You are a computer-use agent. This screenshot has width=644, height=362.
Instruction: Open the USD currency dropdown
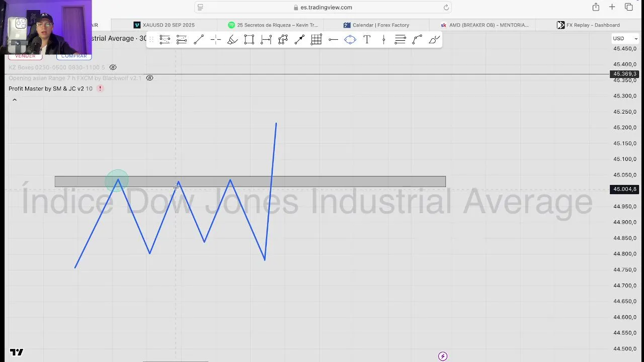click(625, 39)
